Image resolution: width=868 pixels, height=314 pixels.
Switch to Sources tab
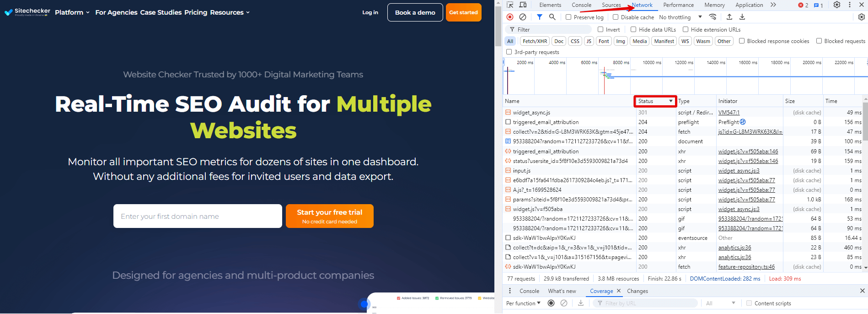pos(611,5)
